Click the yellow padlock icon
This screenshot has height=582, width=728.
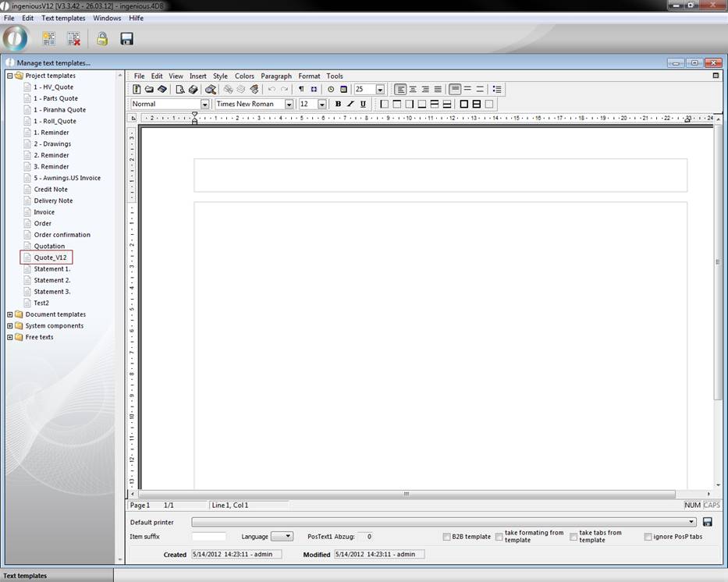[101, 38]
